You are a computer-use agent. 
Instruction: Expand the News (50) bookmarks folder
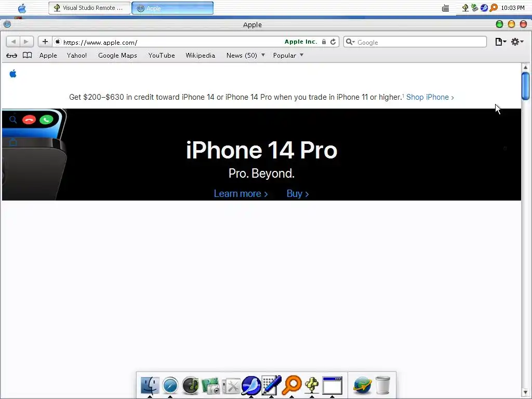click(245, 55)
